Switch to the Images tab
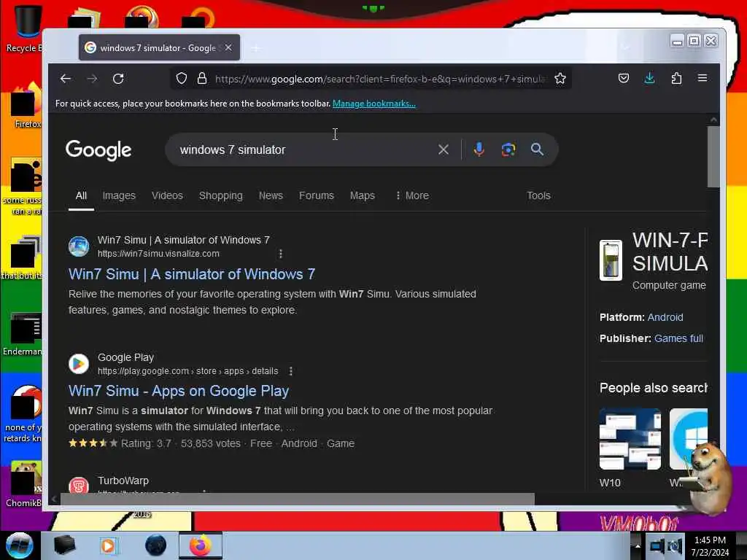This screenshot has width=747, height=560. tap(119, 195)
